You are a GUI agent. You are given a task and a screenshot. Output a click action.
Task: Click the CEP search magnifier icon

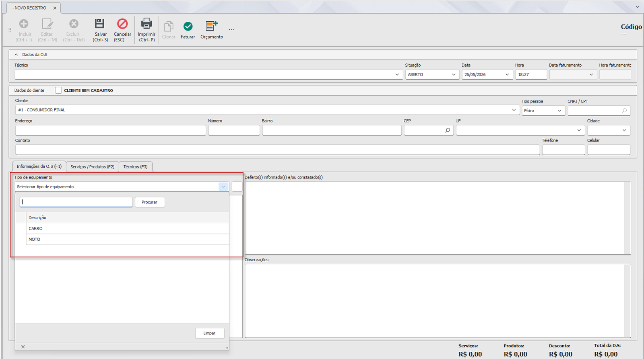(448, 130)
